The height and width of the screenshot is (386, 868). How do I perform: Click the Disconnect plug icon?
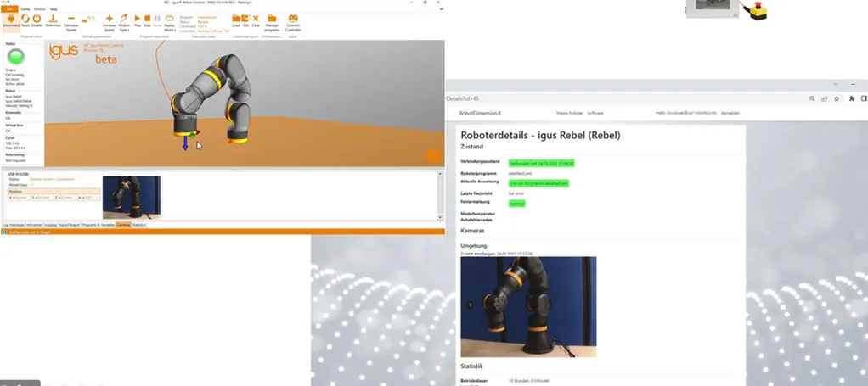coord(11,19)
